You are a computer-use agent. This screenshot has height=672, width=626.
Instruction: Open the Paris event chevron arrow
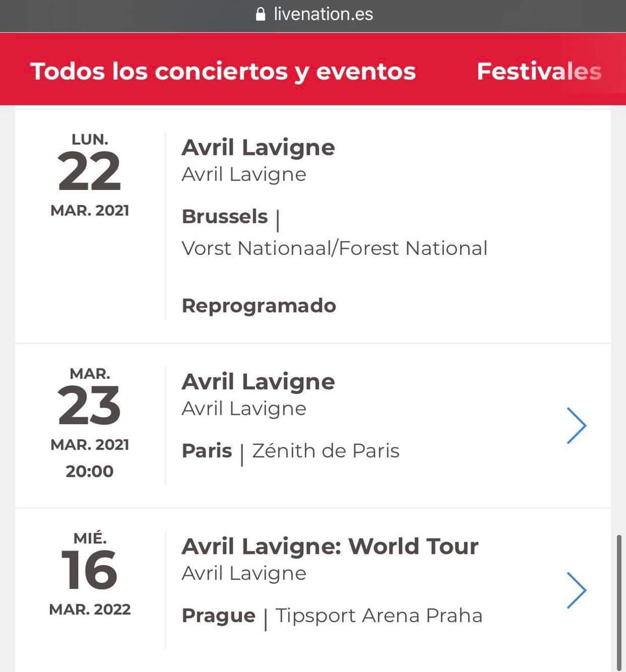pos(576,426)
